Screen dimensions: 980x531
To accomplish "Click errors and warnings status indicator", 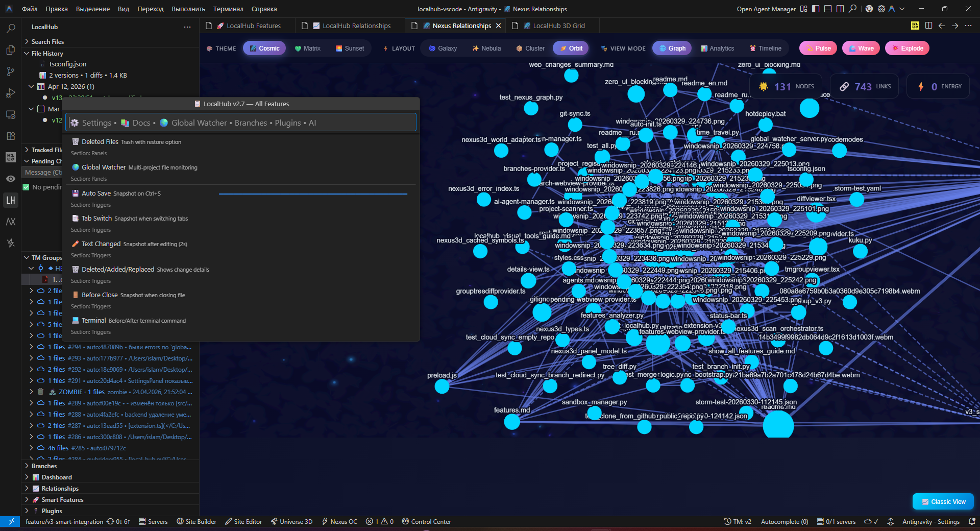I will 380,521.
